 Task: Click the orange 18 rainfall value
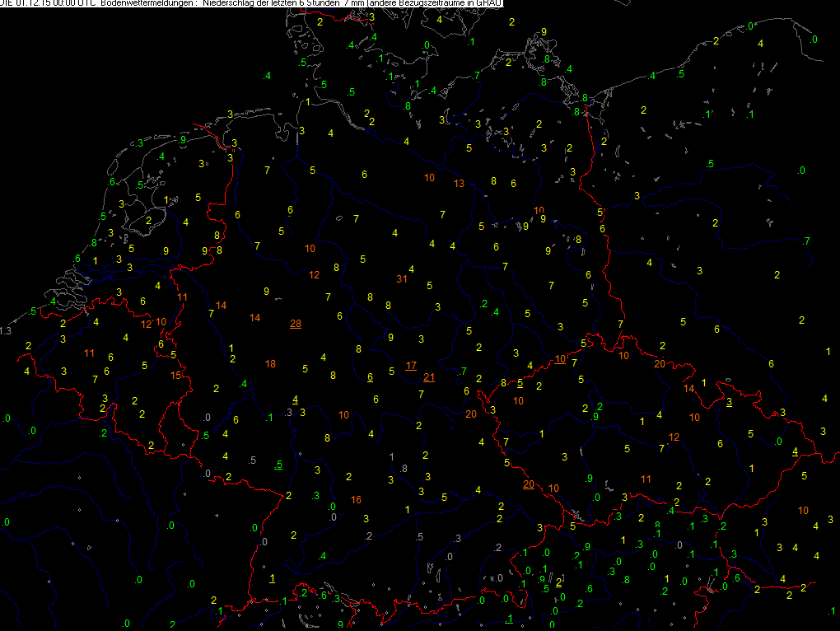point(271,364)
